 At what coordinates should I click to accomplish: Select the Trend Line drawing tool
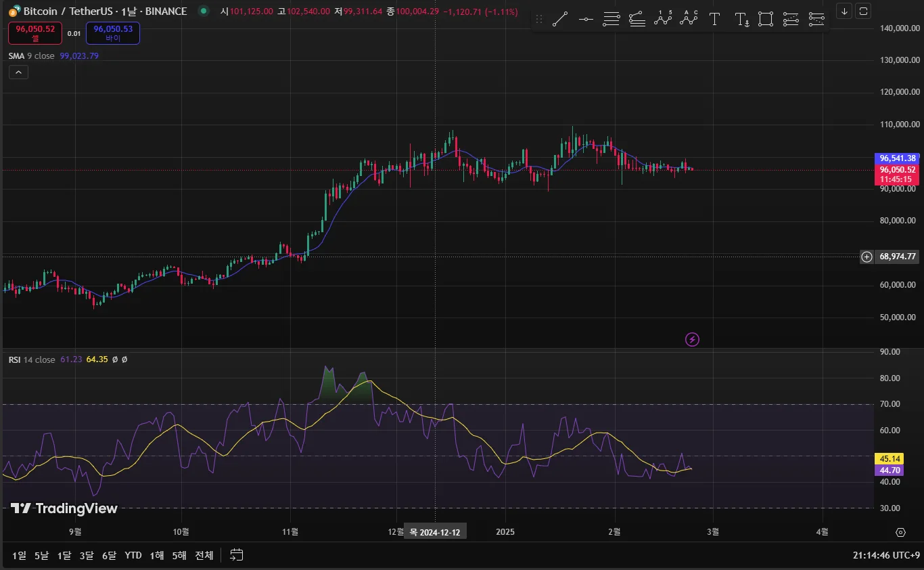559,20
